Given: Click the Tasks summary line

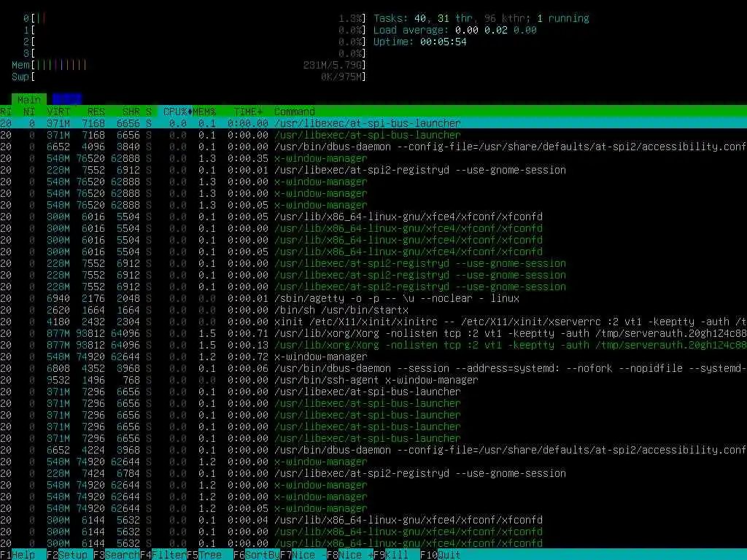Looking at the screenshot, I should tap(481, 18).
